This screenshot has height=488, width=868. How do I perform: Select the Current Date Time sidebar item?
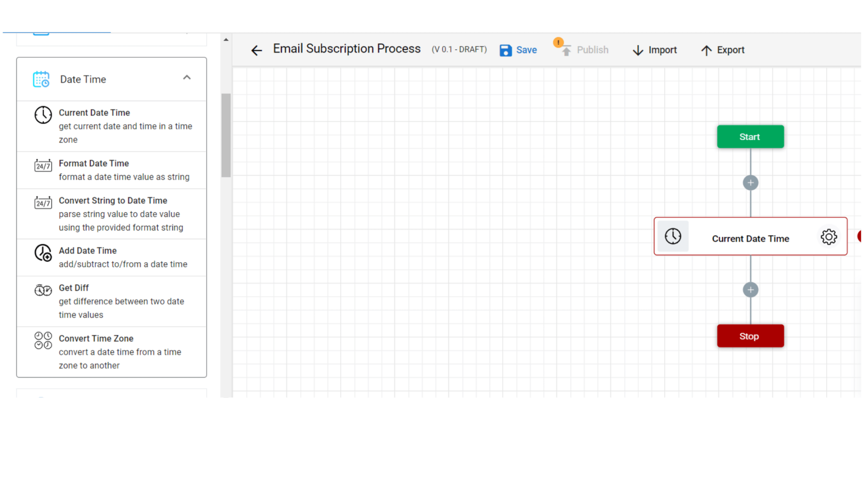(x=111, y=126)
